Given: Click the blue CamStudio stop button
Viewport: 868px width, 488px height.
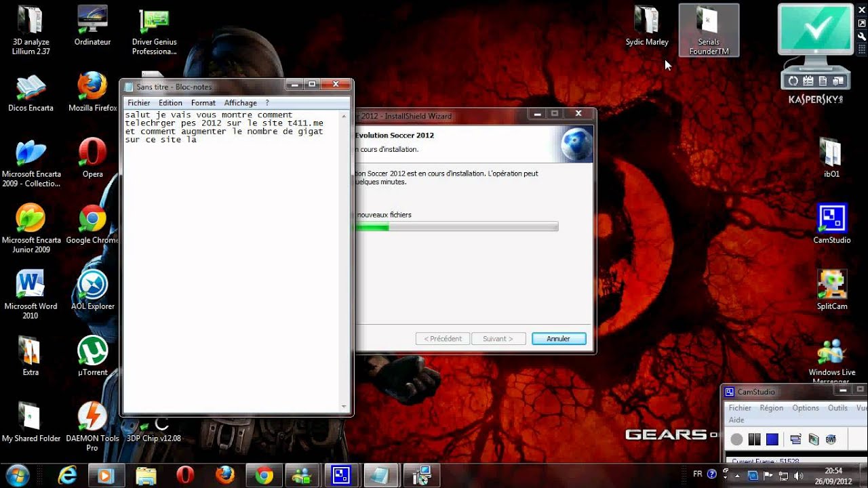Looking at the screenshot, I should [x=772, y=440].
